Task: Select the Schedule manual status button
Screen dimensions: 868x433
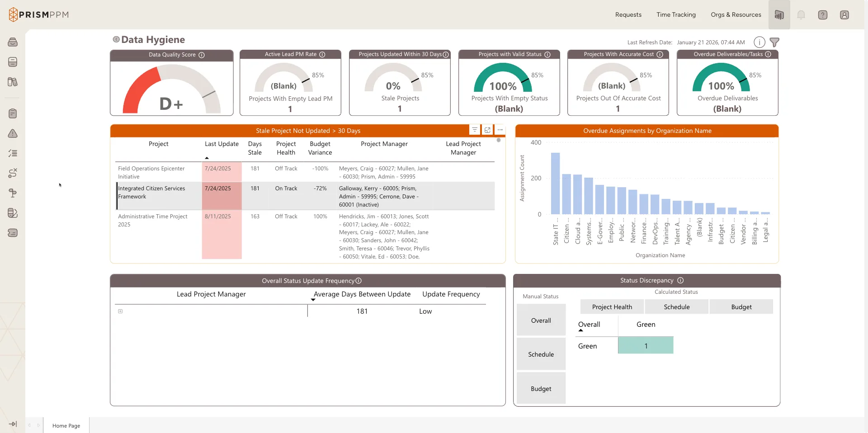Action: tap(541, 354)
